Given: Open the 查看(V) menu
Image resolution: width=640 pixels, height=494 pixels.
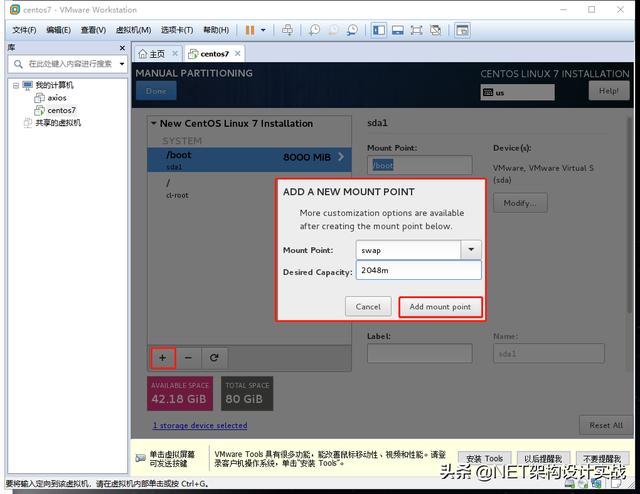Looking at the screenshot, I should pos(93,30).
